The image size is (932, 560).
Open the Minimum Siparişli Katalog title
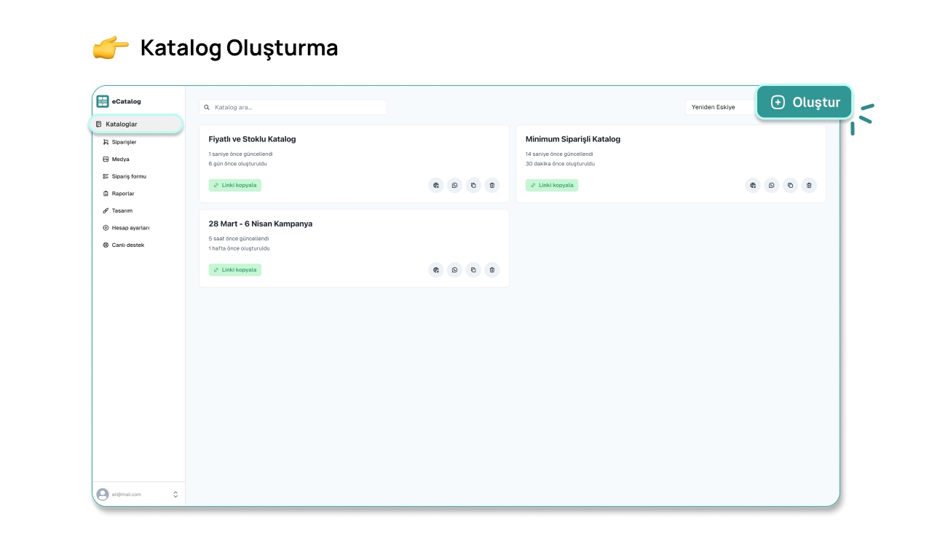pyautogui.click(x=573, y=139)
